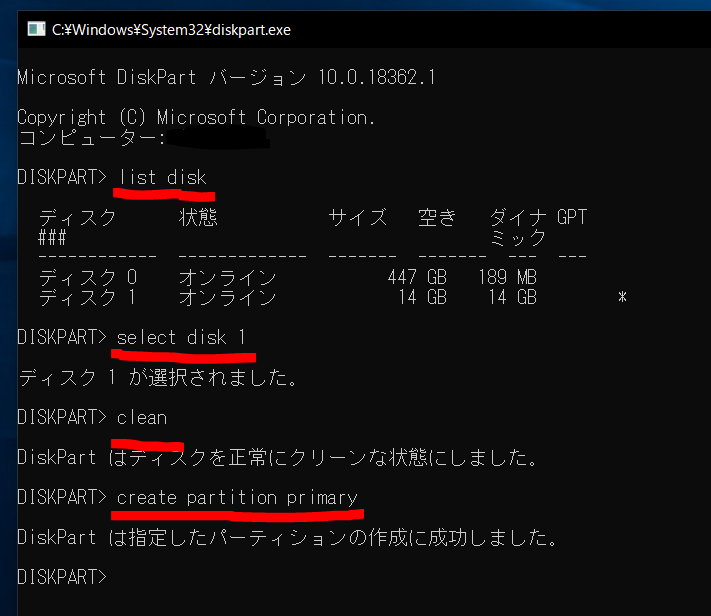Click the 'list disk' command text
Screen dimensions: 711x616
pyautogui.click(x=162, y=177)
